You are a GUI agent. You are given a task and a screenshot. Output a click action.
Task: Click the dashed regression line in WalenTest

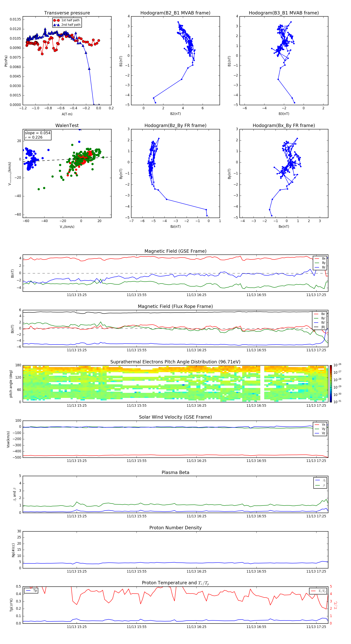(x=67, y=159)
